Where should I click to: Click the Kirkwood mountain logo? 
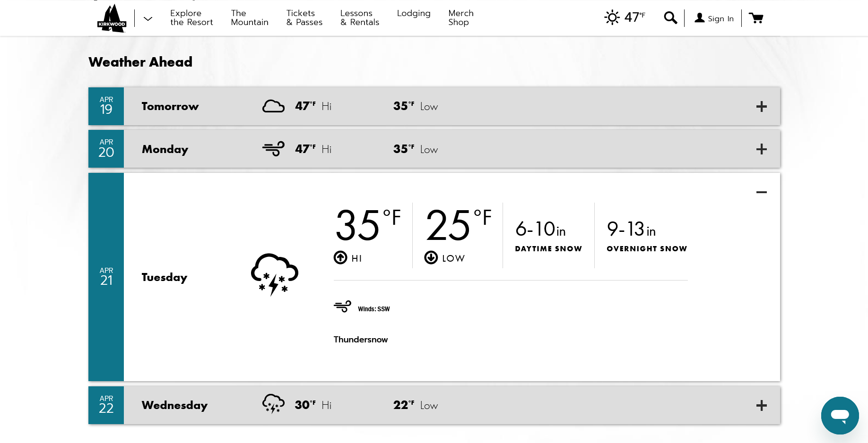tap(112, 18)
